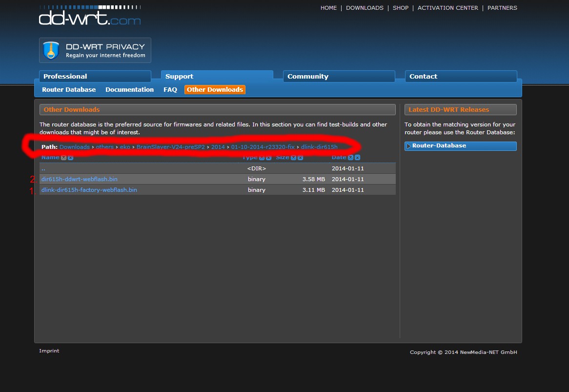Open DOWNLOADS in top navigation

(x=365, y=8)
